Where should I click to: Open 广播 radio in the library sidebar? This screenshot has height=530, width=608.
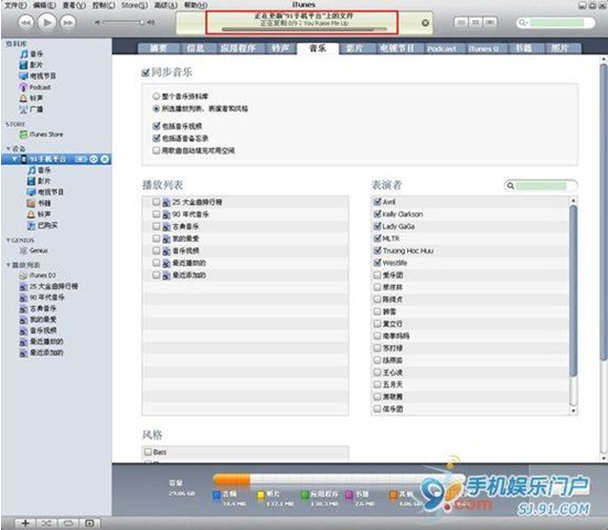[x=31, y=109]
